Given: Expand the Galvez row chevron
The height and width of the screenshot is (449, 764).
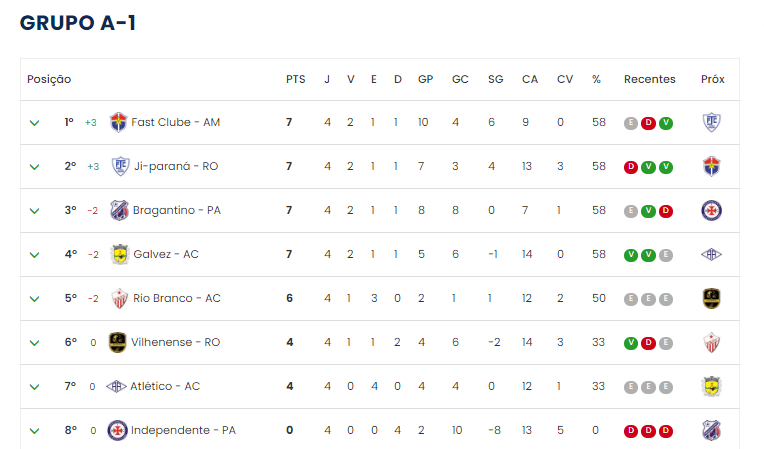Looking at the screenshot, I should 34,255.
